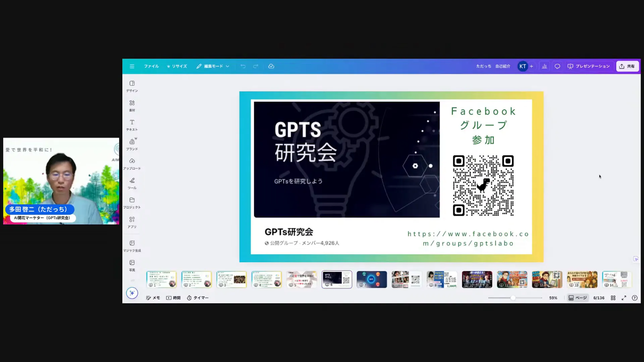644x362 pixels.
Task: Select page 11 thumbnail
Action: pos(512,280)
